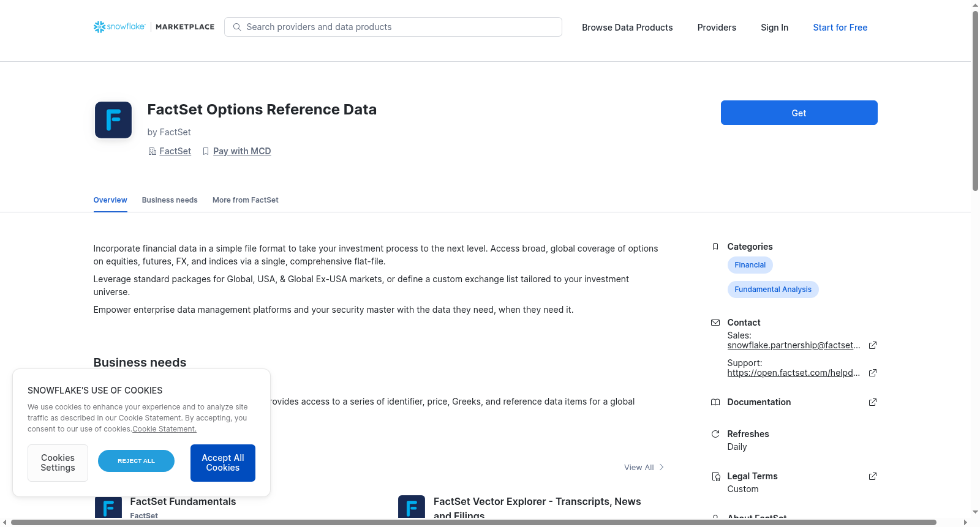
Task: Click the Cookies Settings button
Action: point(58,463)
